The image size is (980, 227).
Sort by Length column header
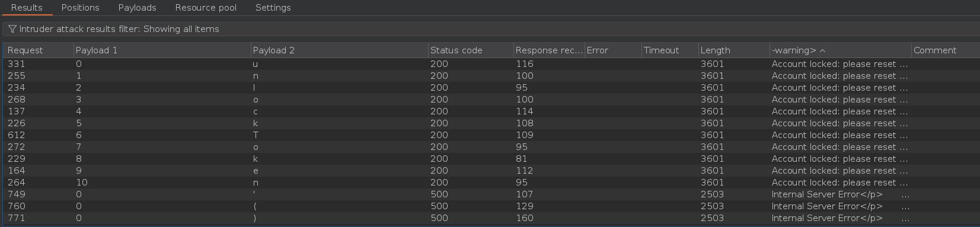tap(733, 50)
